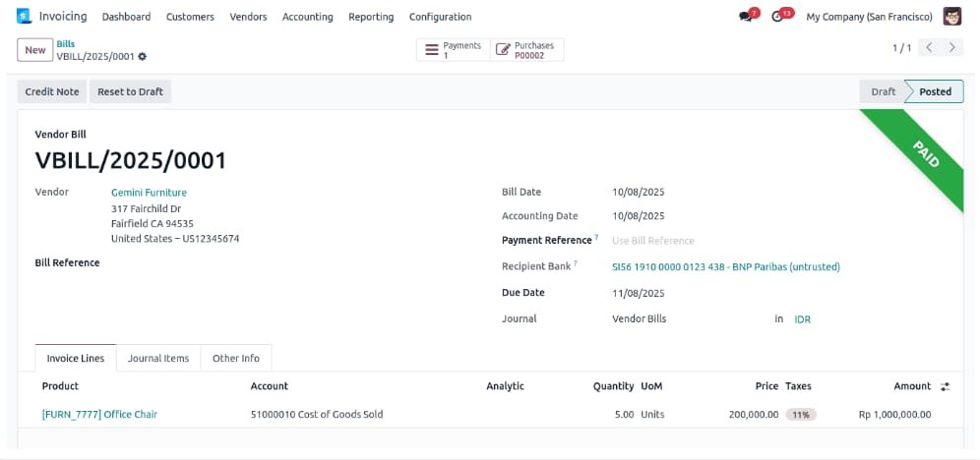980x460 pixels.
Task: Open the IDR currency link
Action: click(802, 319)
